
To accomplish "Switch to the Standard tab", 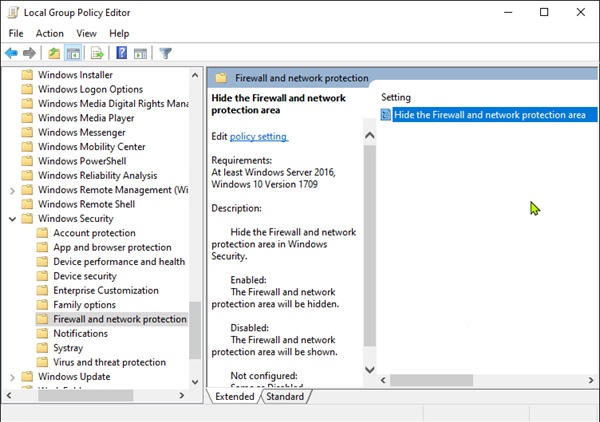I will coord(285,396).
